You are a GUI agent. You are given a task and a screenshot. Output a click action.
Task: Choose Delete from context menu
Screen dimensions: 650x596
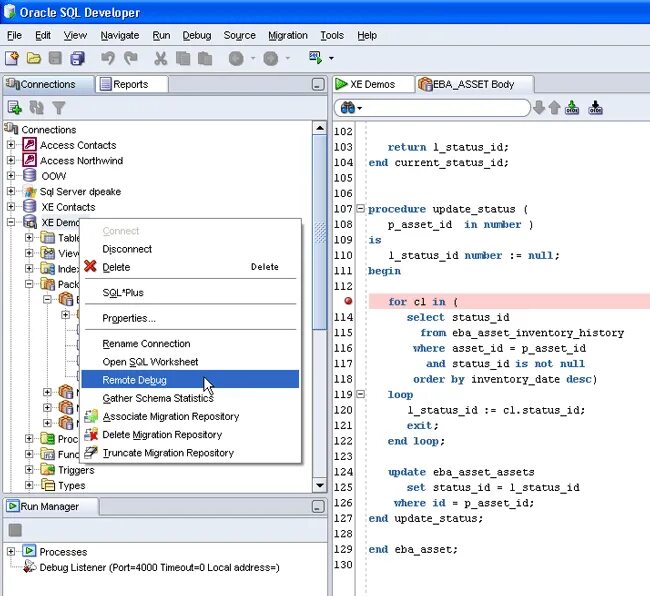tap(190, 267)
